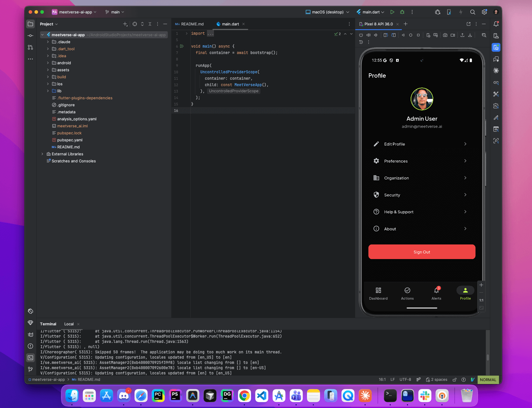The image size is (532, 408).
Task: Switch to the README.md editor tab
Action: [191, 24]
